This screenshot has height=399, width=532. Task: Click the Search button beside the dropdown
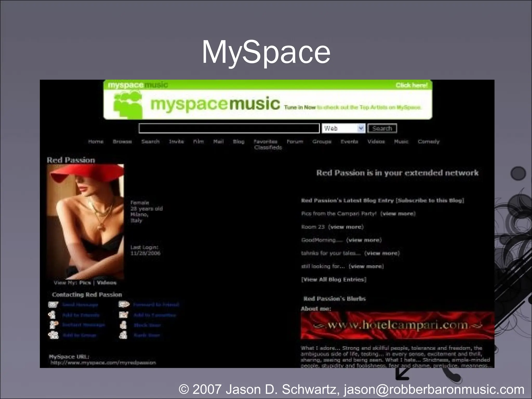382,128
